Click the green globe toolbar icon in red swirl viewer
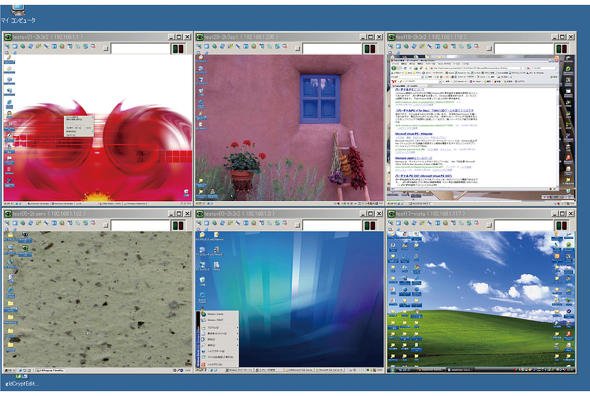Viewport: 590px width, 396px height. 23,46
